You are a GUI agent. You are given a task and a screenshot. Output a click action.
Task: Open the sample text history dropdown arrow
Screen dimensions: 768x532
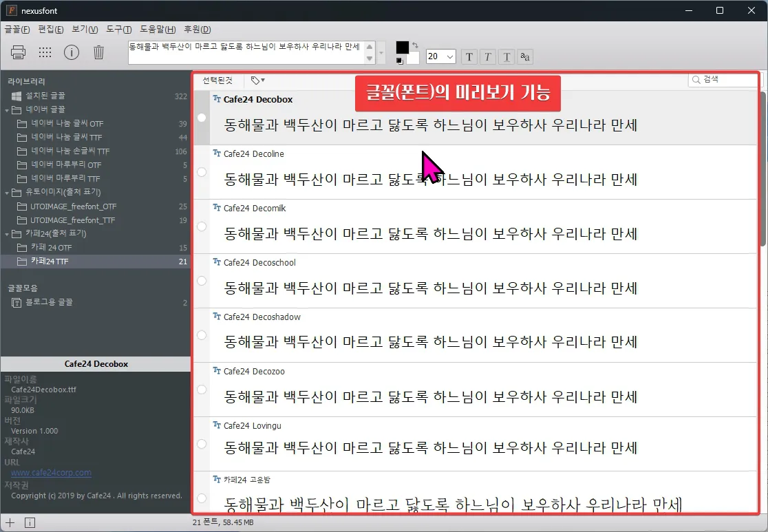tap(381, 52)
